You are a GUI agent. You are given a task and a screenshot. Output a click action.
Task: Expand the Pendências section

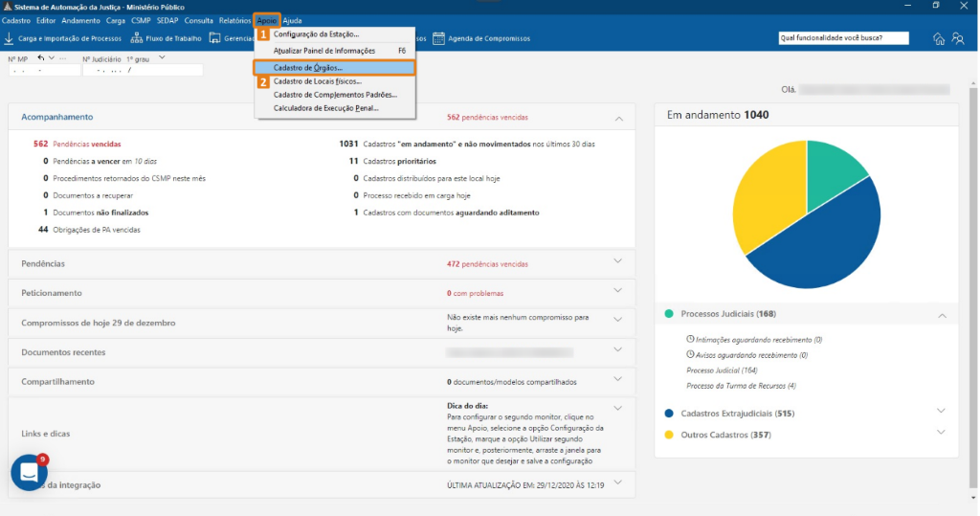617,261
